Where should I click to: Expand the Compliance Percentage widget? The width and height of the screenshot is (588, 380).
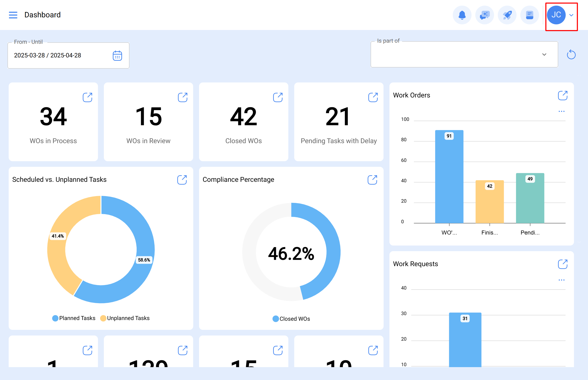tap(373, 180)
